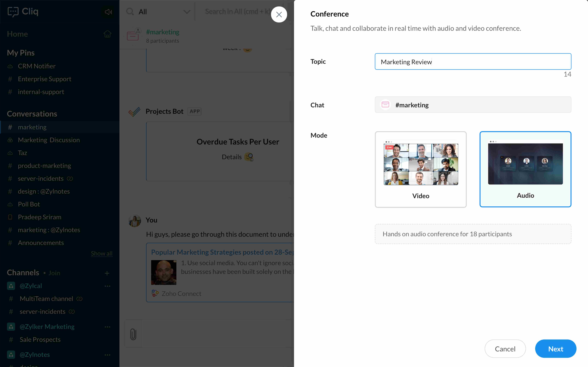Click Show all under Conversations
Screen dimensions: 588x367
tap(102, 253)
